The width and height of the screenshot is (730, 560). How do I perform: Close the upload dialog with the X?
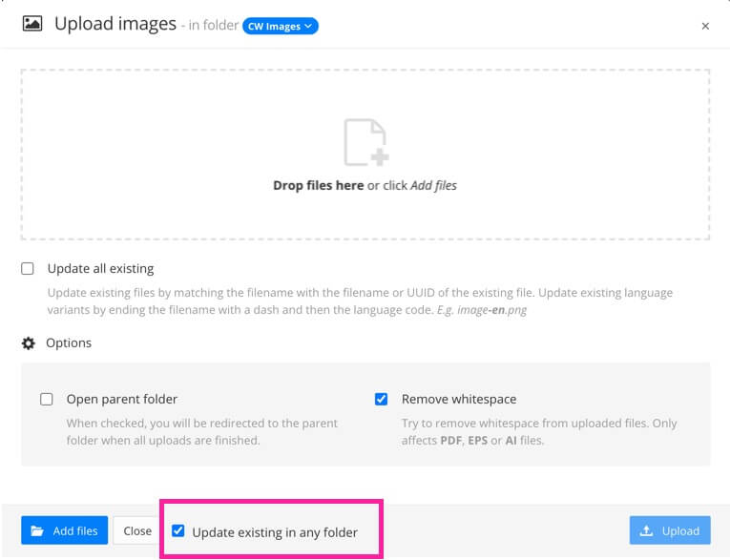pos(705,26)
